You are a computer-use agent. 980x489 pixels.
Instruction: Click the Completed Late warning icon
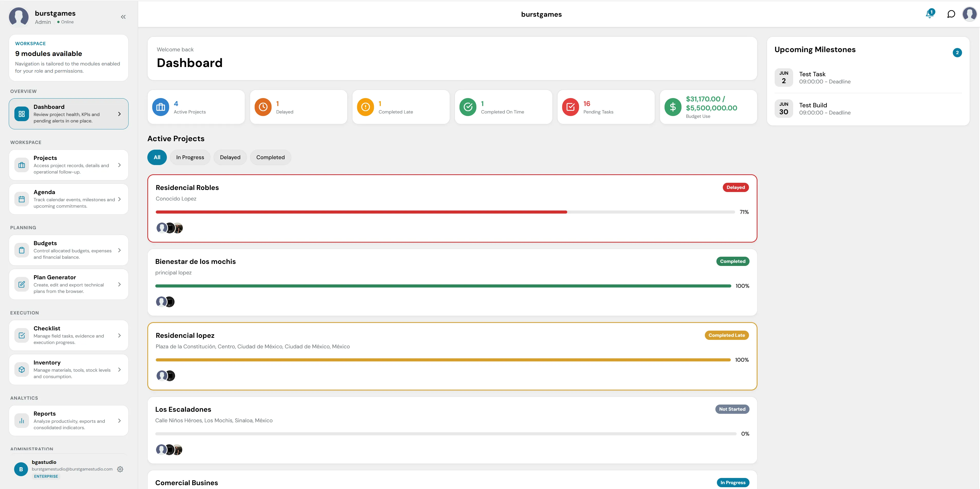click(365, 107)
